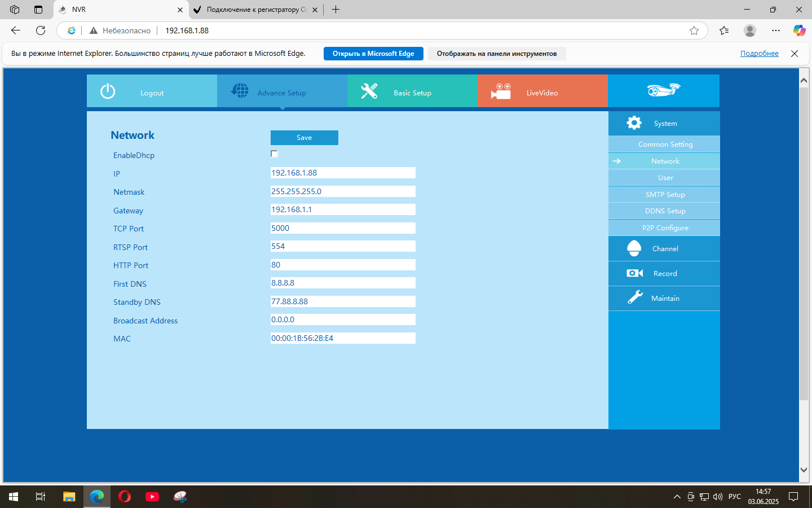Open LiveVideo camera icon
This screenshot has width=812, height=508.
tap(500, 91)
